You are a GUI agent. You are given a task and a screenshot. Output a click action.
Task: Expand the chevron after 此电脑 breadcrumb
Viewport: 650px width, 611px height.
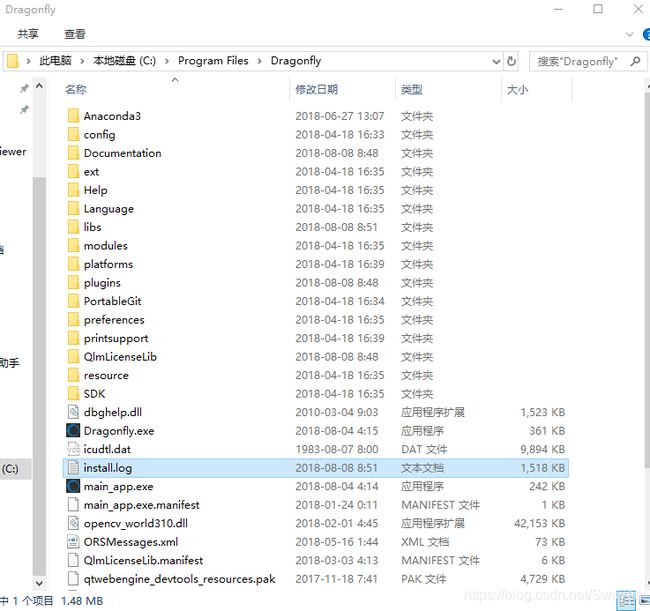[x=82, y=61]
